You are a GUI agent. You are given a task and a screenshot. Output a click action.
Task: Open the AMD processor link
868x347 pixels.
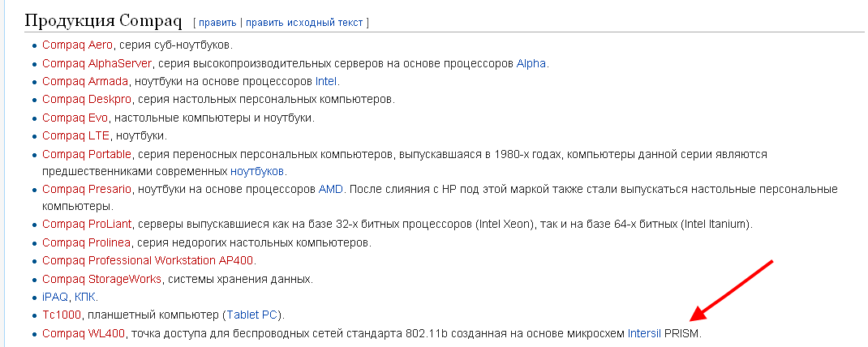(x=331, y=189)
